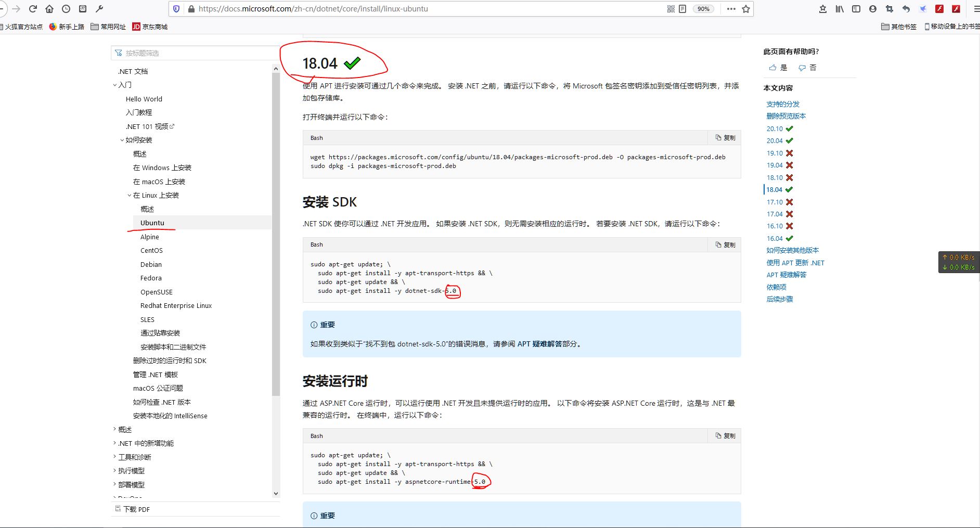Click the red Flash extension icon
The width and height of the screenshot is (980, 528).
point(940,9)
